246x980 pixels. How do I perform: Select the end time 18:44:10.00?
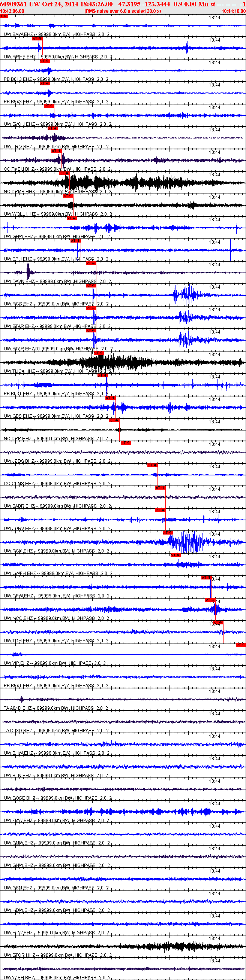[x=233, y=11]
